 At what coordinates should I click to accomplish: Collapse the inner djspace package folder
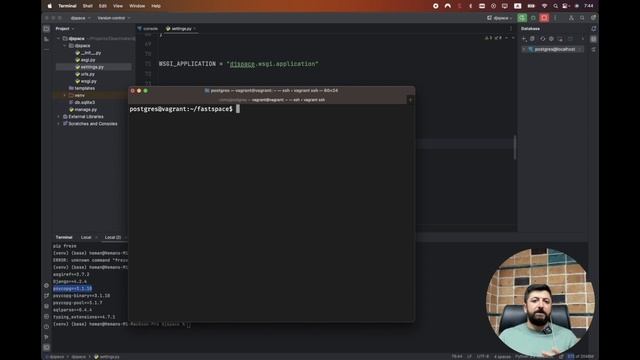[65, 46]
